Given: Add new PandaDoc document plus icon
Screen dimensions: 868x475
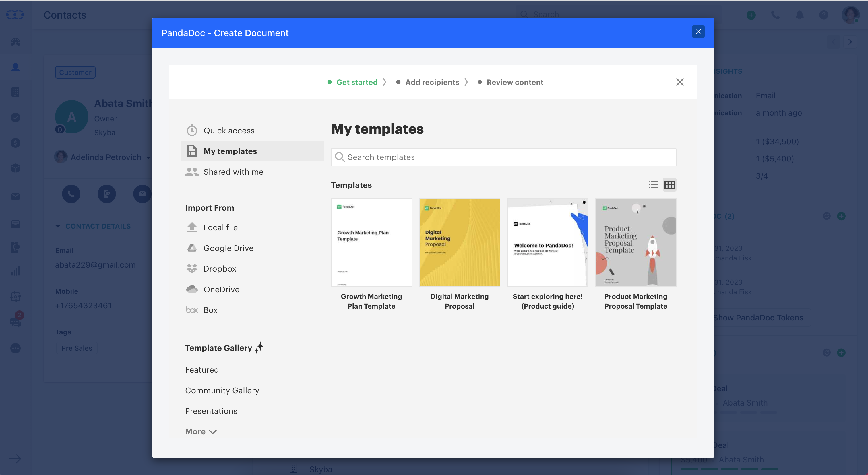Looking at the screenshot, I should pos(841,216).
